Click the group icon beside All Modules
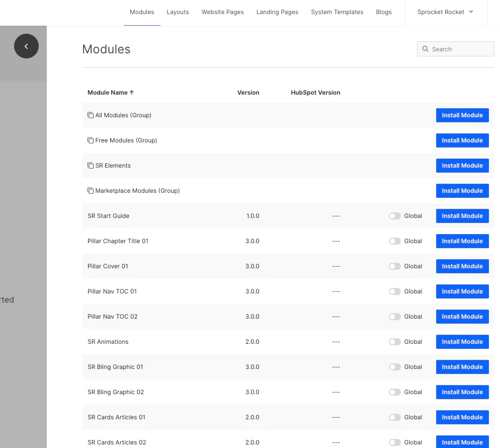 pyautogui.click(x=91, y=115)
